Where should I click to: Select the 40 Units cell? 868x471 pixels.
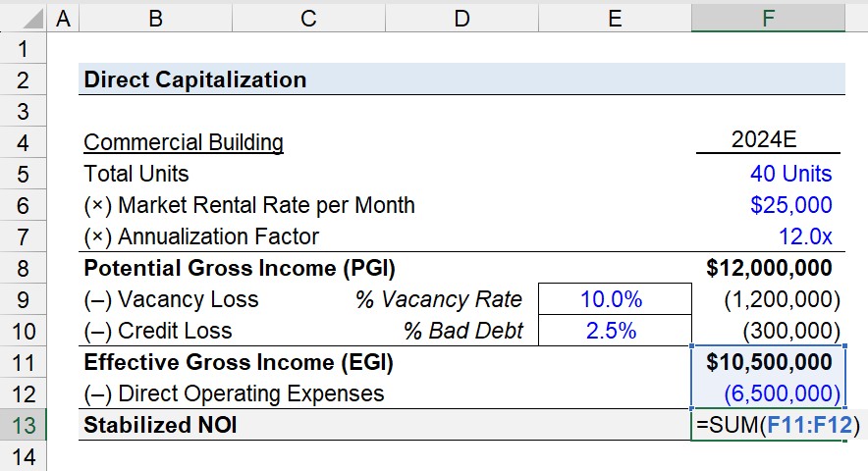coord(769,174)
